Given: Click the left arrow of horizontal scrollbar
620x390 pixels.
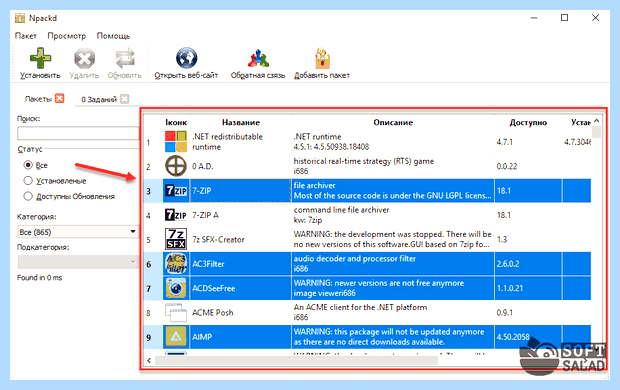Looking at the screenshot, I should click(149, 360).
